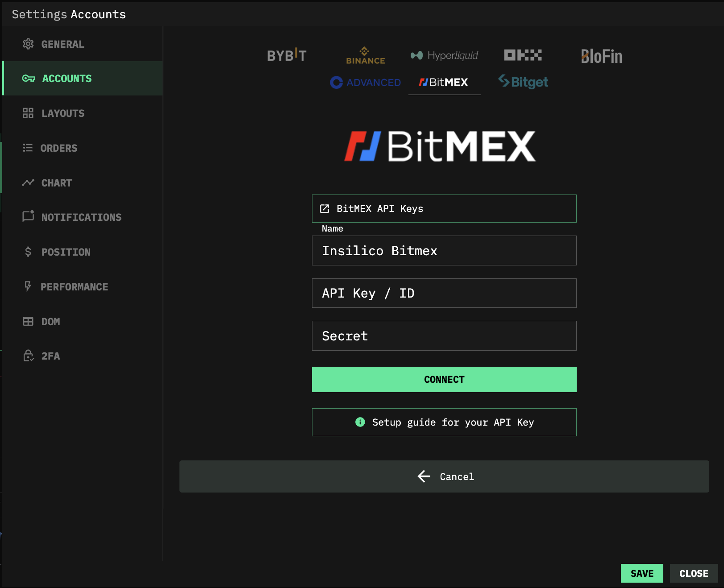The image size is (724, 588).
Task: Select the Bybit exchange logo
Action: (x=287, y=56)
